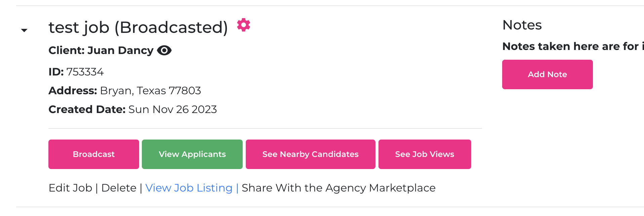Click the job ID number 753334
This screenshot has height=216, width=644.
(x=85, y=72)
